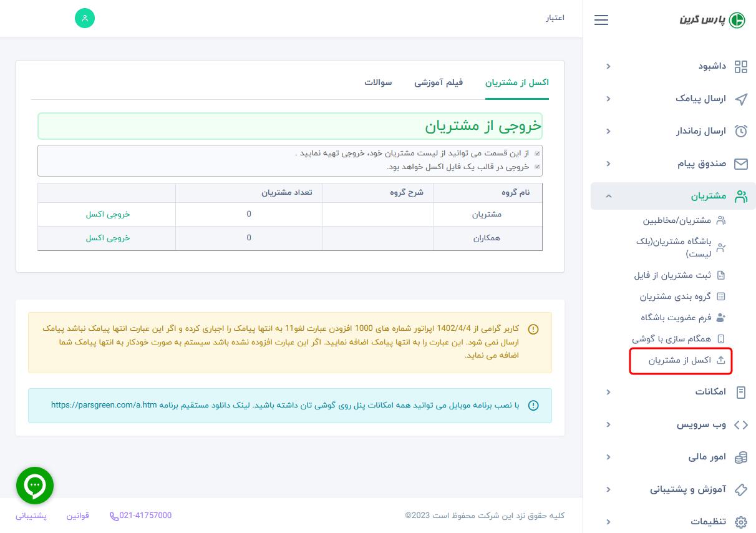Open the support chat widget
Screen dimensions: 756x533
[x=34, y=485]
